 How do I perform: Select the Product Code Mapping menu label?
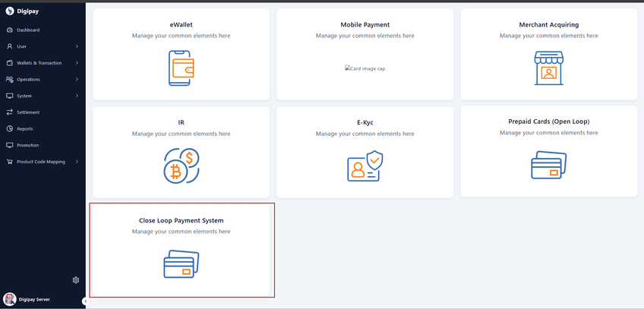coord(41,162)
